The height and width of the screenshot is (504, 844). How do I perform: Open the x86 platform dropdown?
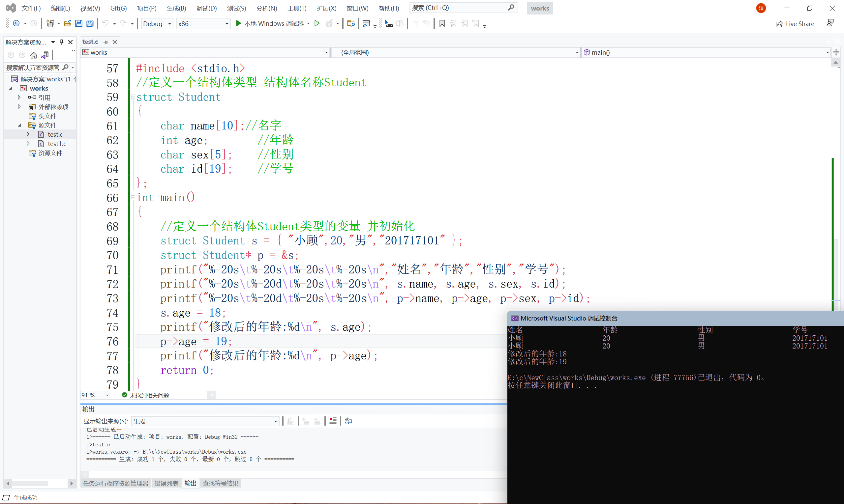(203, 23)
